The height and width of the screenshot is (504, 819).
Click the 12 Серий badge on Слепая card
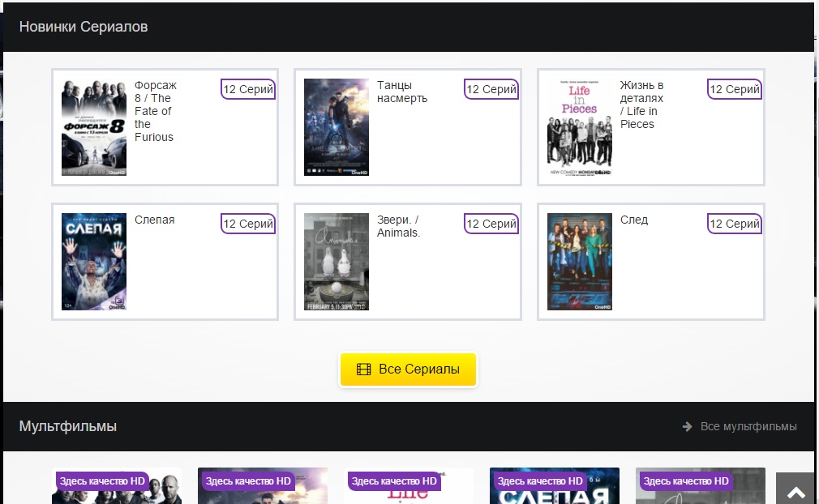coord(248,224)
